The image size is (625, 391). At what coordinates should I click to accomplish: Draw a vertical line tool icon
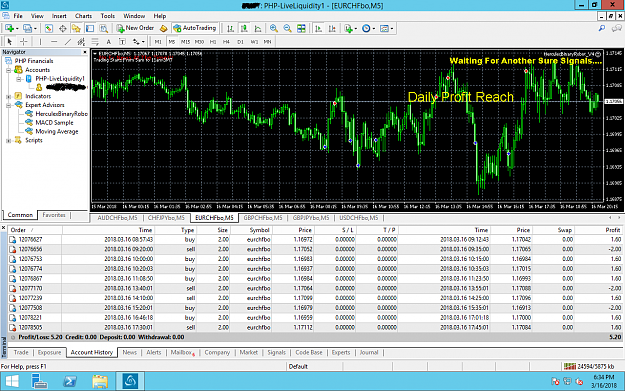40,41
